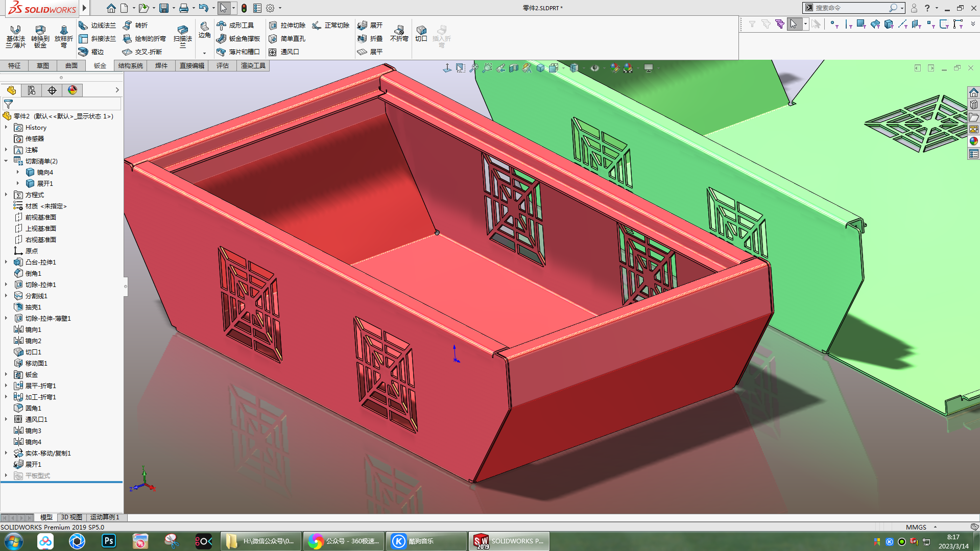Select the 钣金角撑板 gusset tool
The width and height of the screenshot is (980, 551).
pos(238,38)
